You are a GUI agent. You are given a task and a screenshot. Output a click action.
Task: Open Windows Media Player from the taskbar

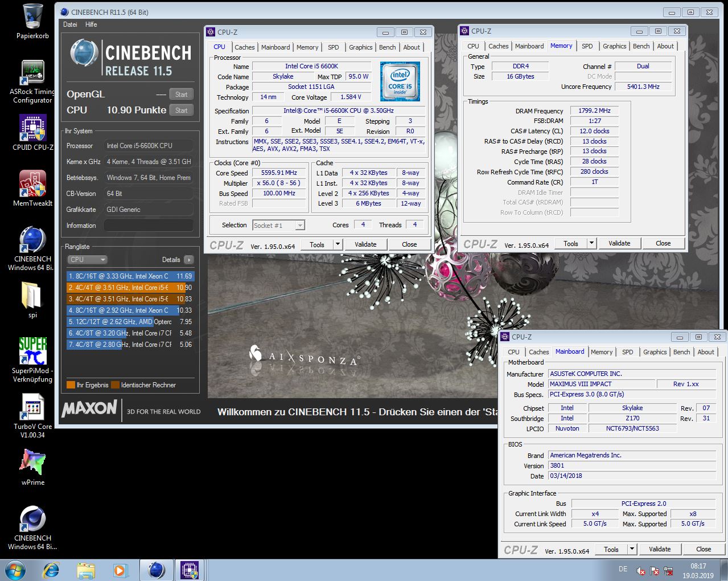[x=120, y=570]
